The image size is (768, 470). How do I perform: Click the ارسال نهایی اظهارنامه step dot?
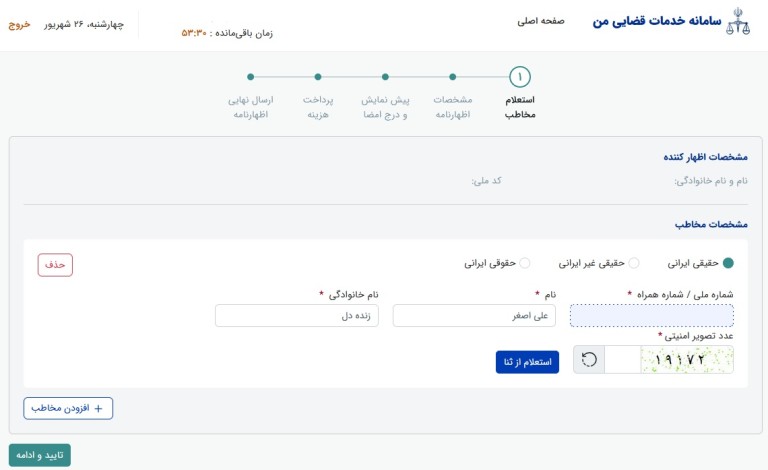[x=250, y=77]
